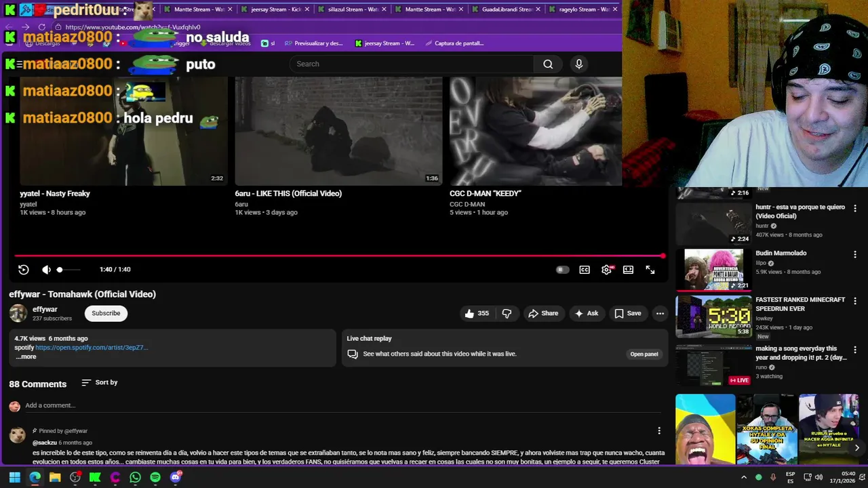
Task: Toggle the autoplay switch in the player
Action: click(562, 270)
